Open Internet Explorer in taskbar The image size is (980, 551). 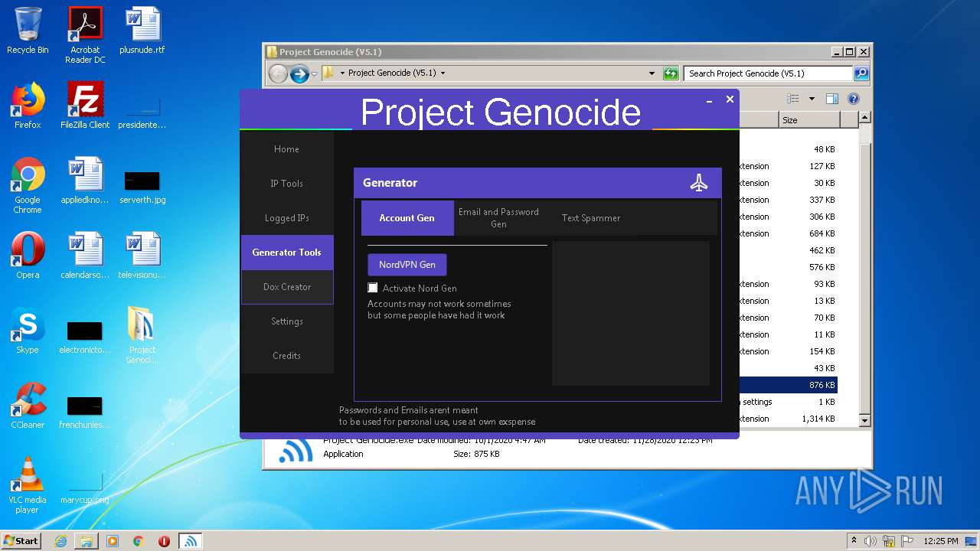(60, 541)
